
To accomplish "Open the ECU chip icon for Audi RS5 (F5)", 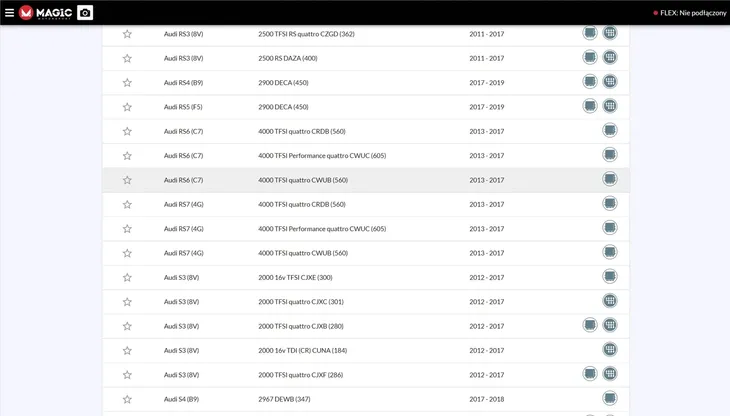I will coord(590,106).
